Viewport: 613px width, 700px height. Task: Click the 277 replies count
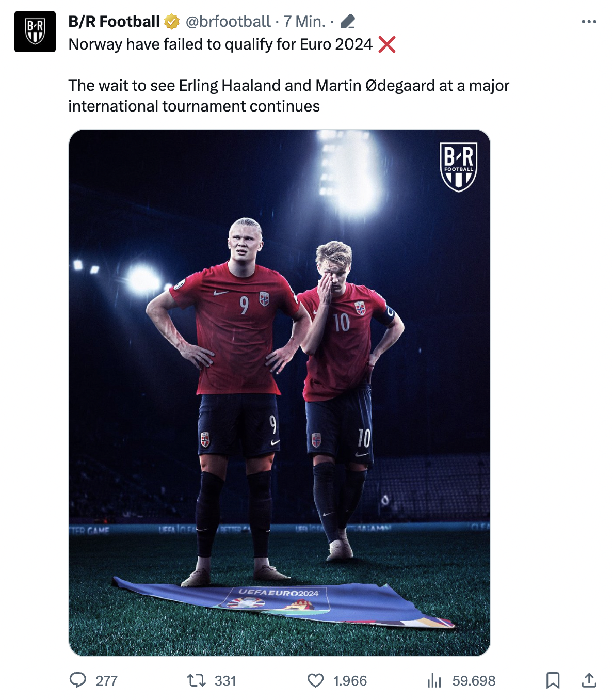[x=107, y=681]
